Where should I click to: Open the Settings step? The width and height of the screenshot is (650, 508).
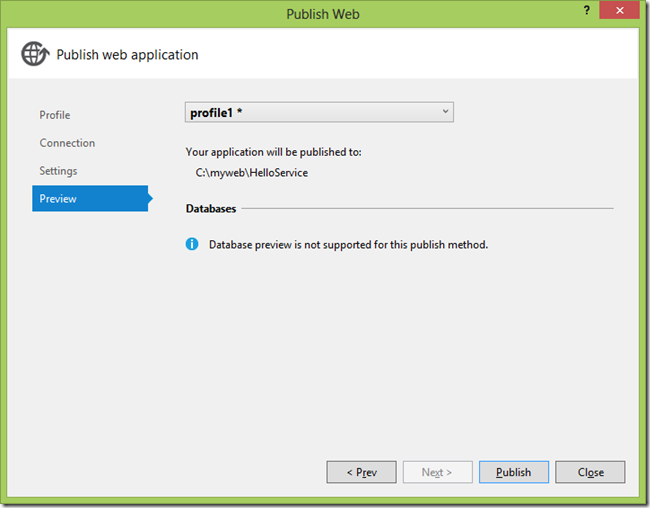[58, 171]
